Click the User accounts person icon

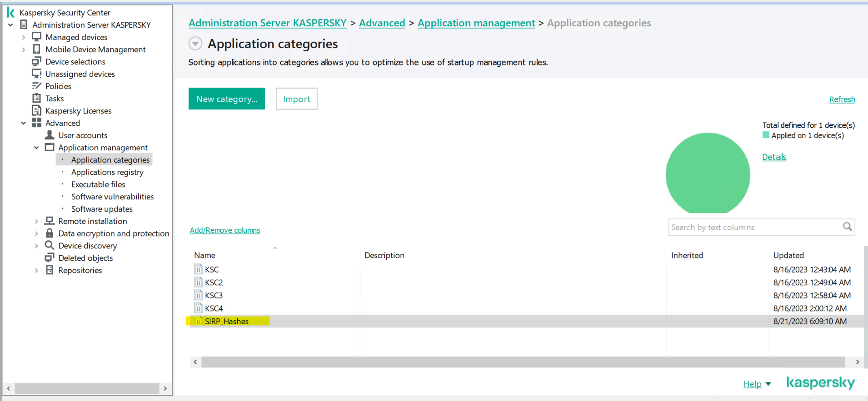50,135
